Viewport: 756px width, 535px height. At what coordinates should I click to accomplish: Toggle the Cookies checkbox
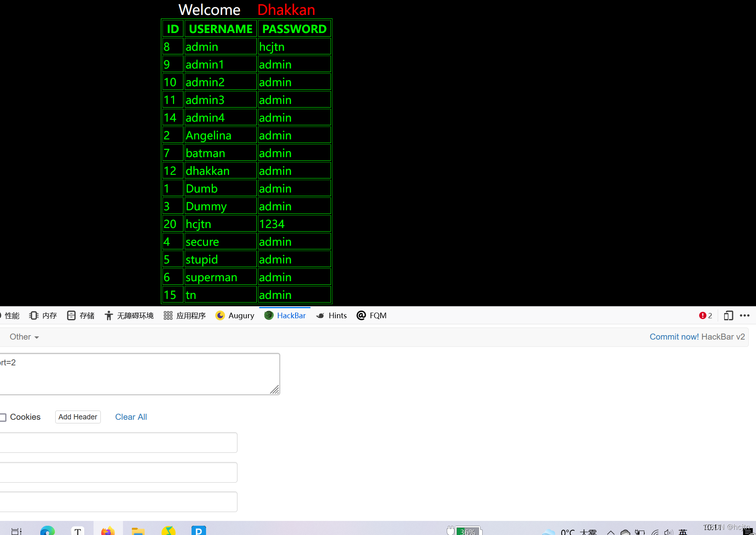click(x=3, y=417)
